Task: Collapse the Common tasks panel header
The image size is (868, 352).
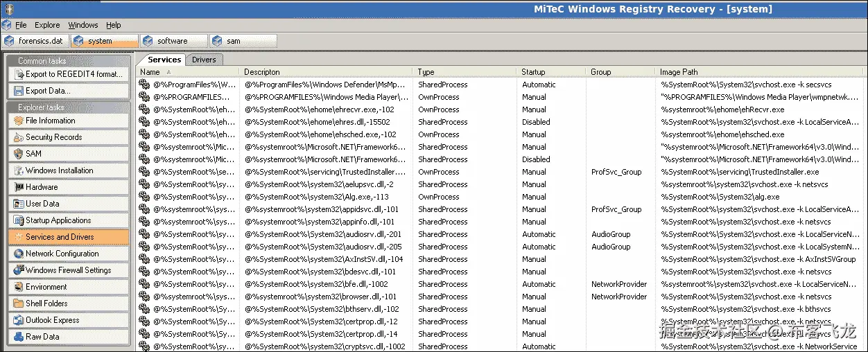Action: [68, 60]
